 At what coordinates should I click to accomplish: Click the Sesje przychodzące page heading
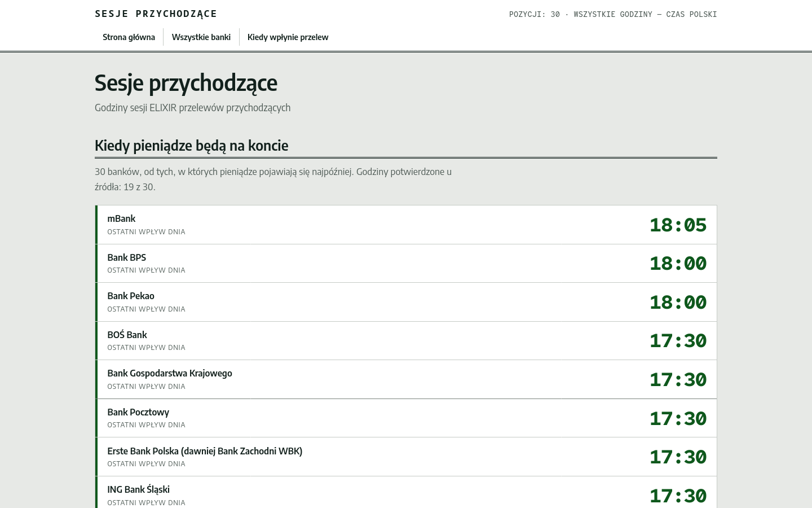point(186,83)
